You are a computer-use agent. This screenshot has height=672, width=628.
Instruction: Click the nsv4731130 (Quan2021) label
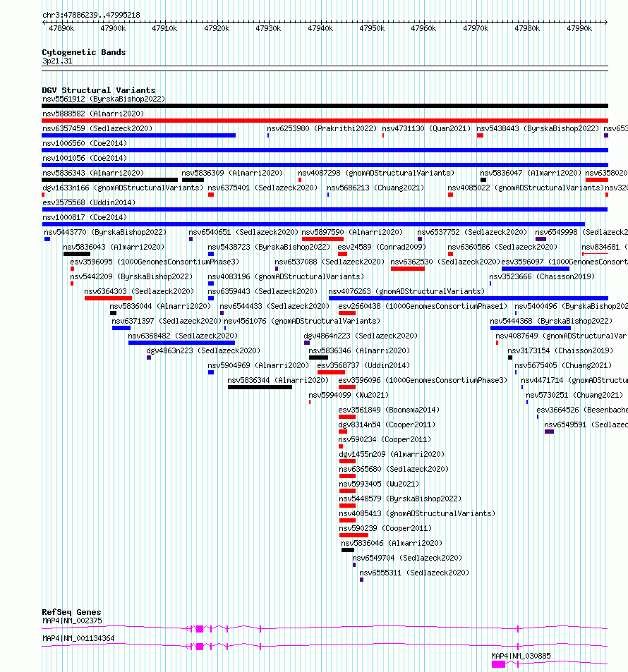[426, 128]
